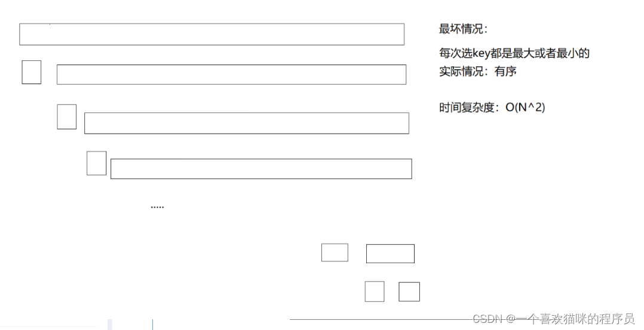Select the right square in the last row
Screen dimensions: 644x330
coord(409,292)
